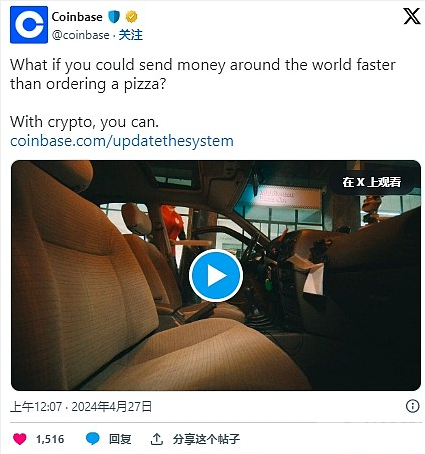Click the tweet text about ordering a pizza

coord(203,74)
